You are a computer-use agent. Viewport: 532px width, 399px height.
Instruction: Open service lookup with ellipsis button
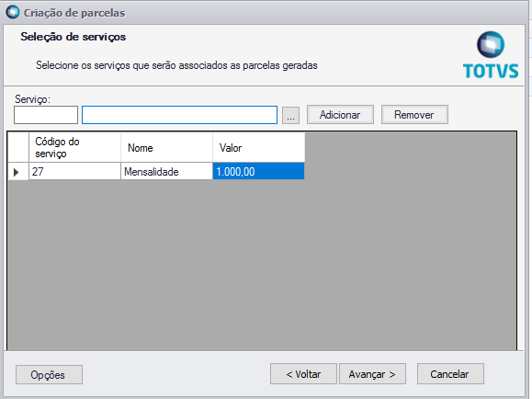pos(290,116)
